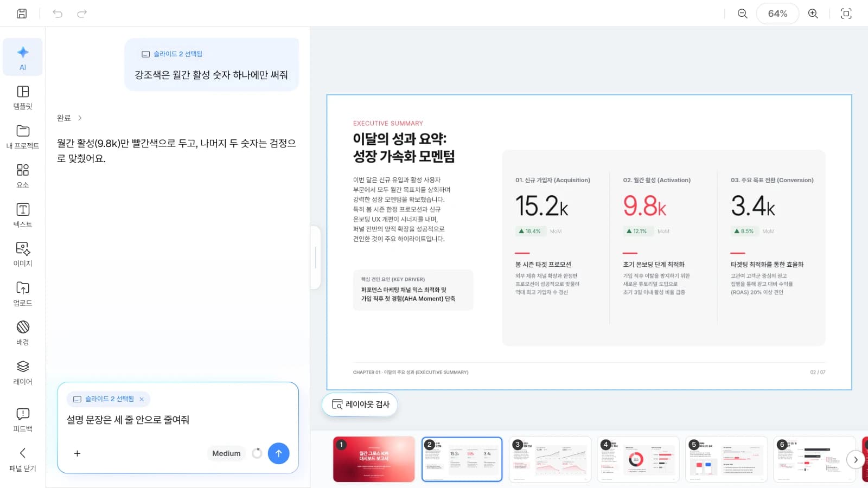This screenshot has width=868, height=488.
Task: Expand the 완료 status details
Action: pos(69,118)
